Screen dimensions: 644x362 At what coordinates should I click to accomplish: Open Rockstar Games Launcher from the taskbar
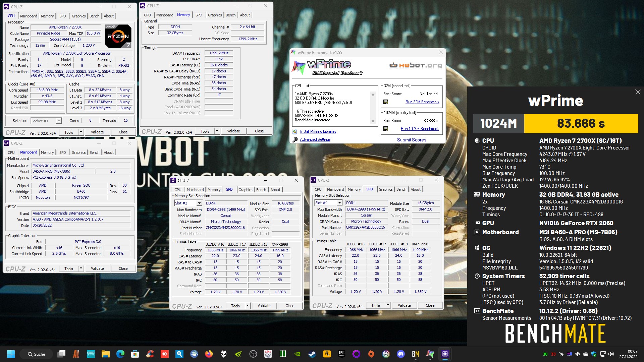point(327,354)
